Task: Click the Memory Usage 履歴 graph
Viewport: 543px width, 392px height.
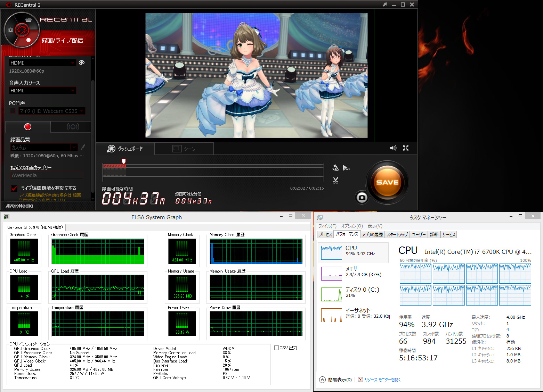Action: click(x=256, y=287)
